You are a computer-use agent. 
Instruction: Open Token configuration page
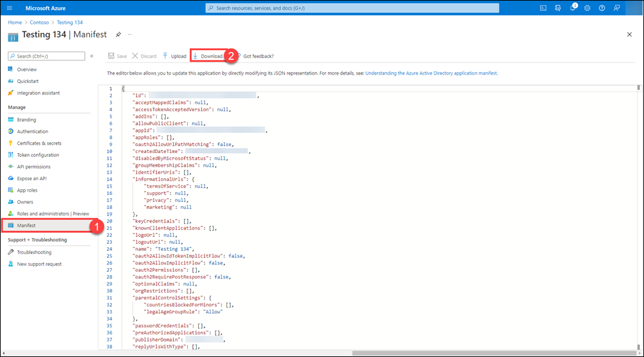[x=38, y=155]
